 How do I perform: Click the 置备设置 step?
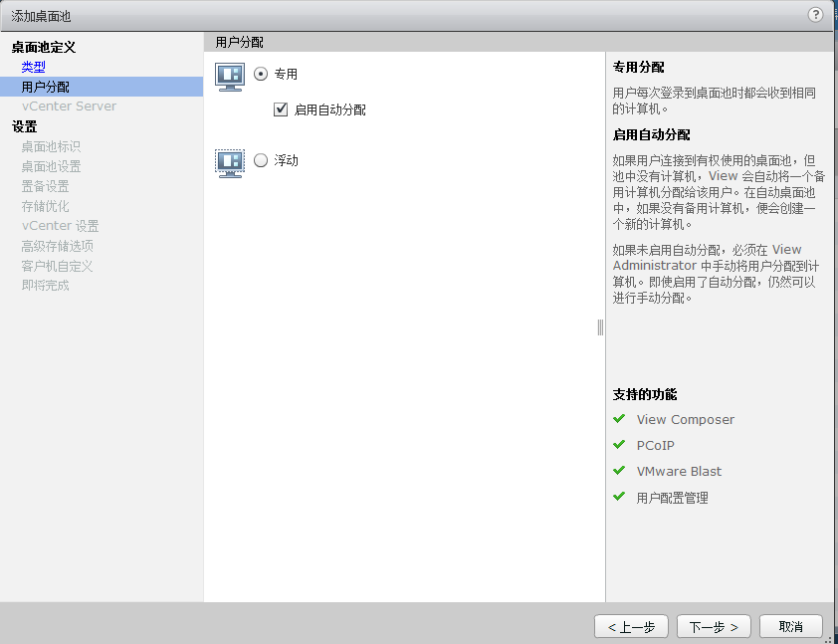[45, 186]
